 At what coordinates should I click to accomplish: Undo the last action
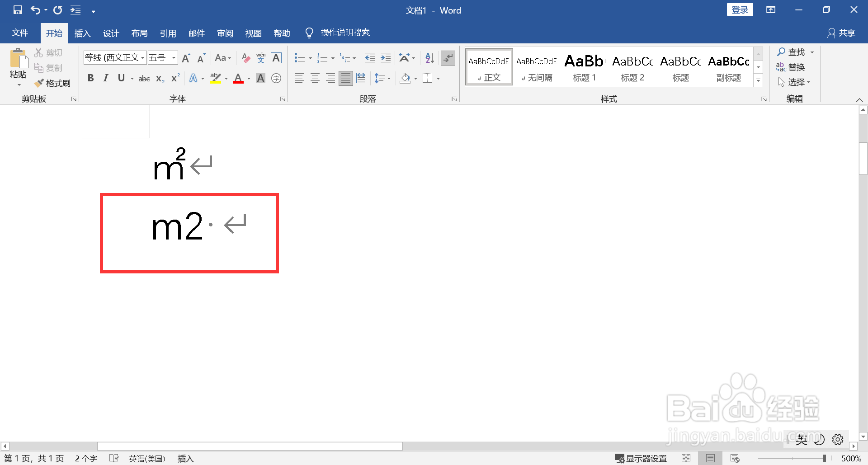[35, 10]
